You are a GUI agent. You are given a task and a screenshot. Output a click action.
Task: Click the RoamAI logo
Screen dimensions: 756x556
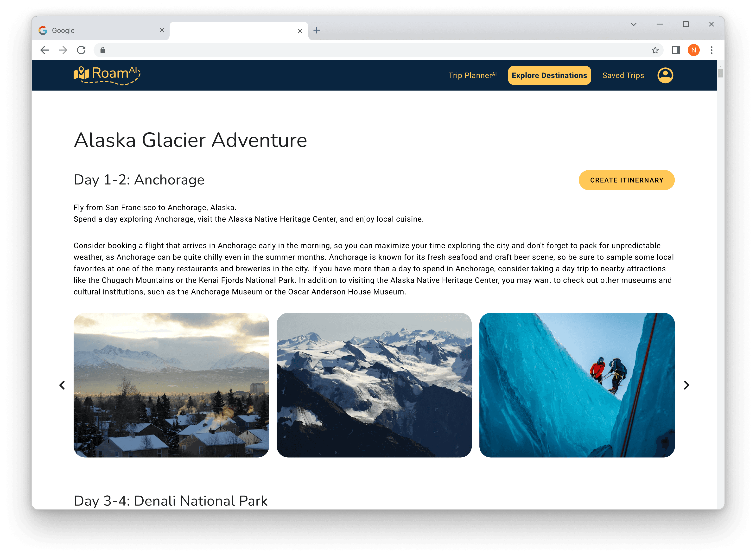pos(107,75)
